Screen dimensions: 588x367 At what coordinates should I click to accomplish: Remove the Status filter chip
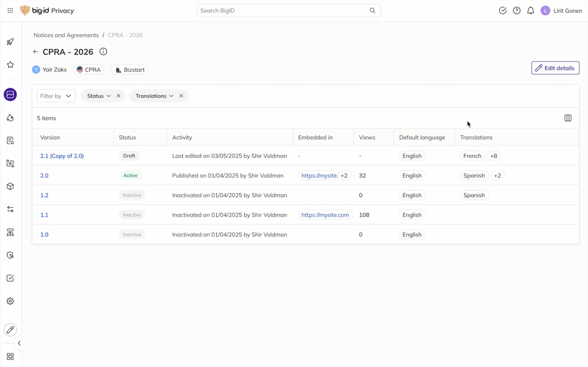(x=118, y=96)
